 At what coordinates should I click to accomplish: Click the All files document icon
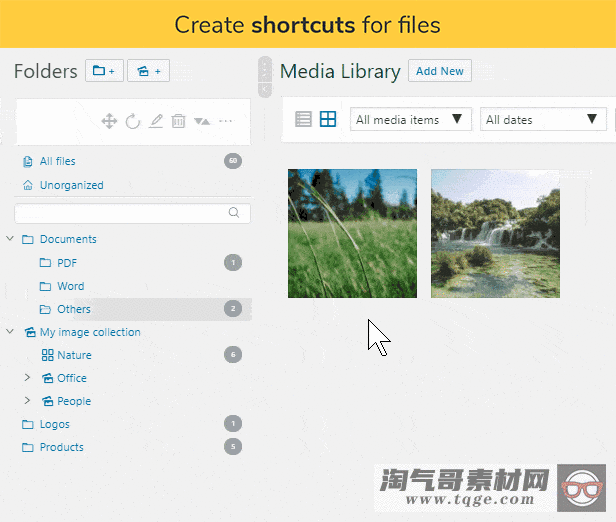28,161
